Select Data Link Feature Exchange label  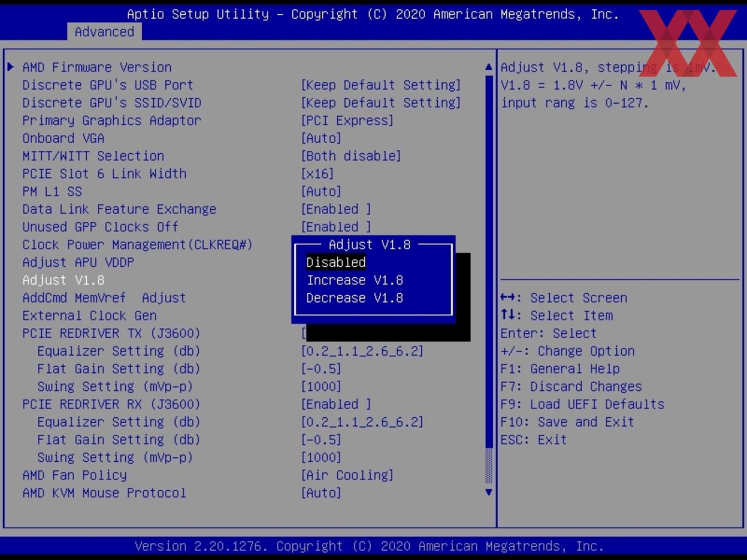point(119,209)
